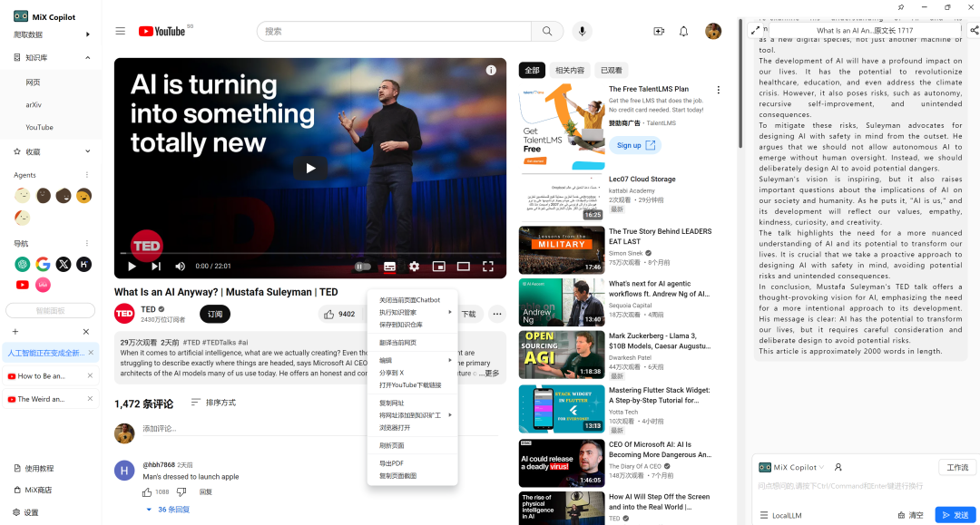Add a new tab with plus icon
This screenshot has height=525, width=980.
(15, 332)
